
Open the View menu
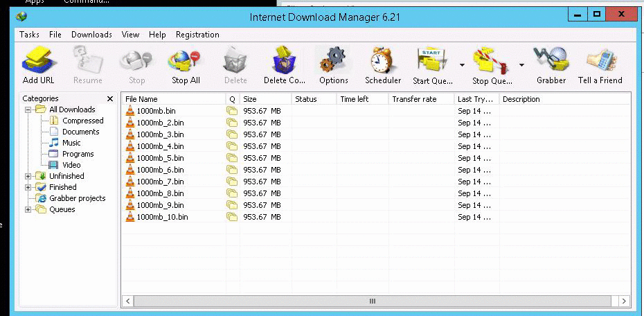tap(131, 35)
